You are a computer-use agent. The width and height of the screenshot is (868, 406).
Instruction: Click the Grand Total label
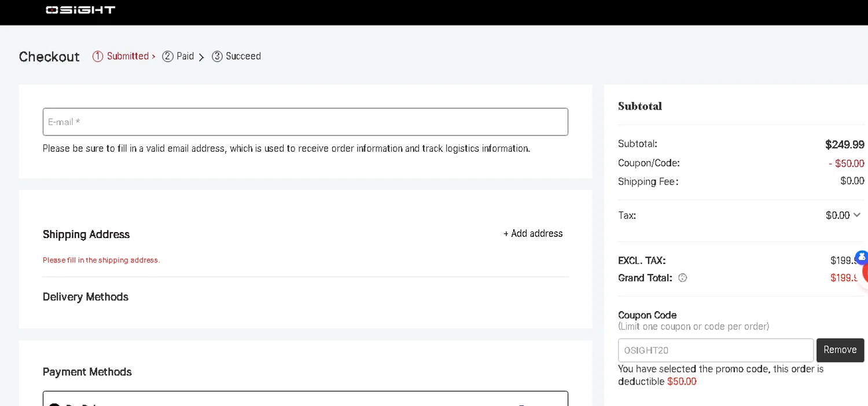(x=645, y=278)
